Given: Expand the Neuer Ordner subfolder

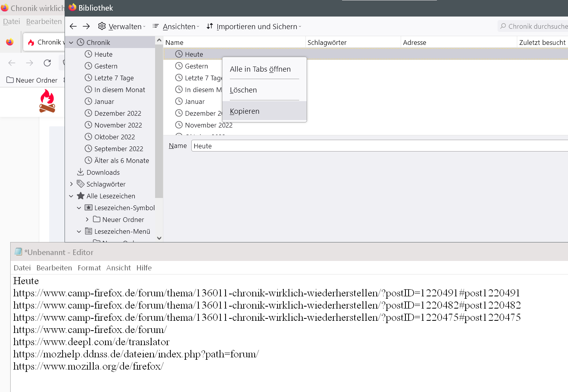Looking at the screenshot, I should point(87,219).
